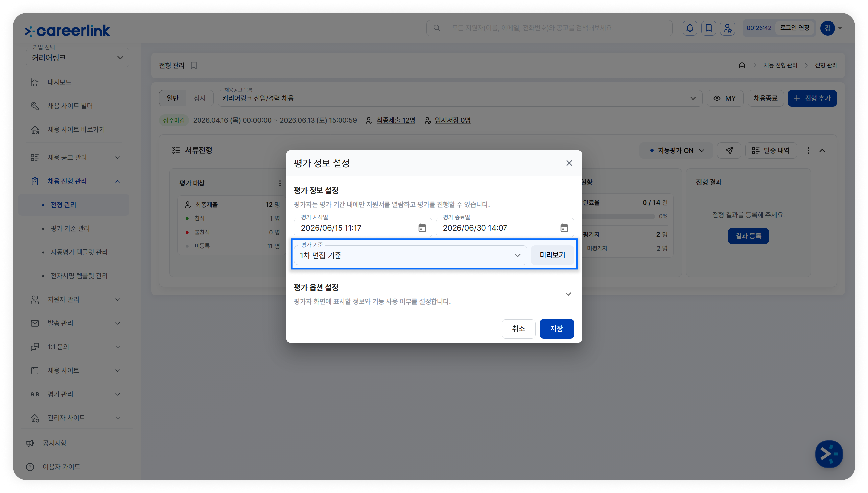The height and width of the screenshot is (493, 868).
Task: Select the 일반 segment toggle
Action: [173, 98]
